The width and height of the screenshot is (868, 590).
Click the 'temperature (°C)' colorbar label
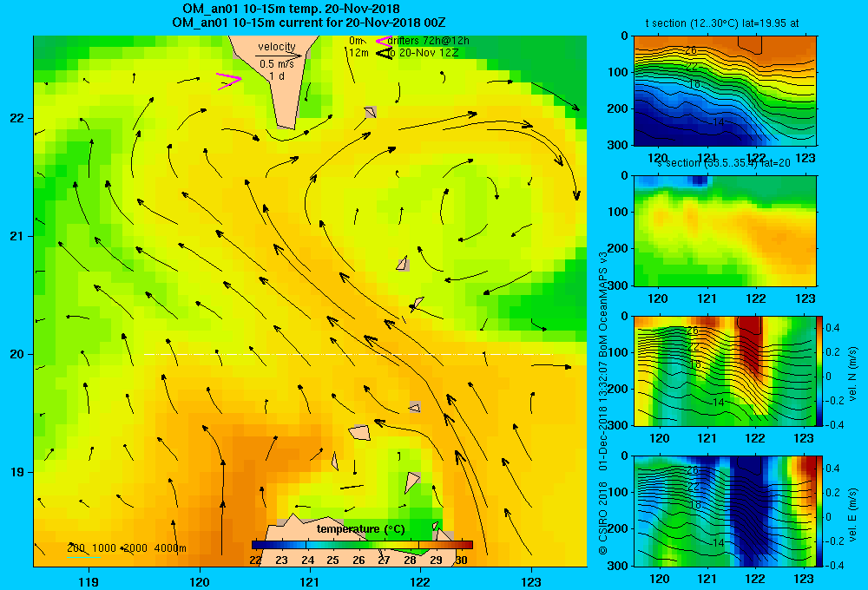[x=361, y=529]
